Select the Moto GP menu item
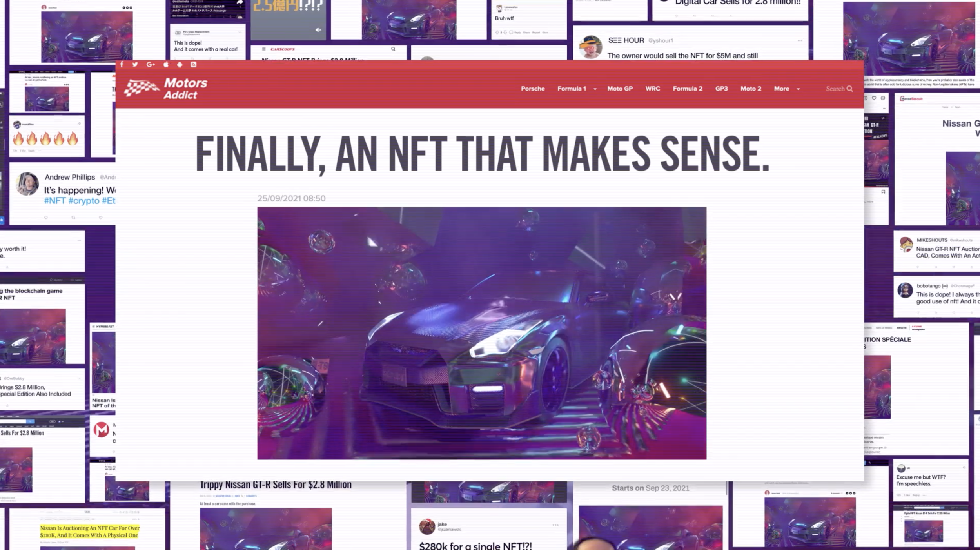The image size is (980, 550). tap(620, 89)
